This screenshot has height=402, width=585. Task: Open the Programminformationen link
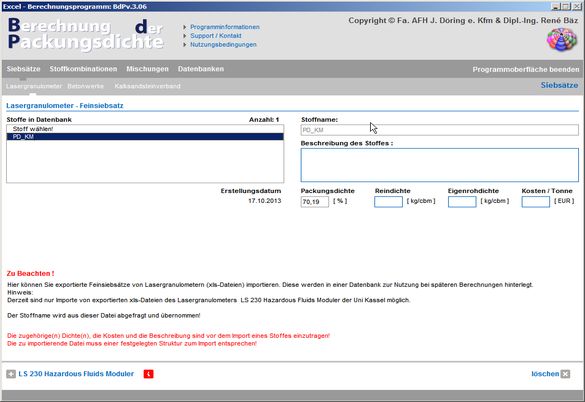[225, 27]
